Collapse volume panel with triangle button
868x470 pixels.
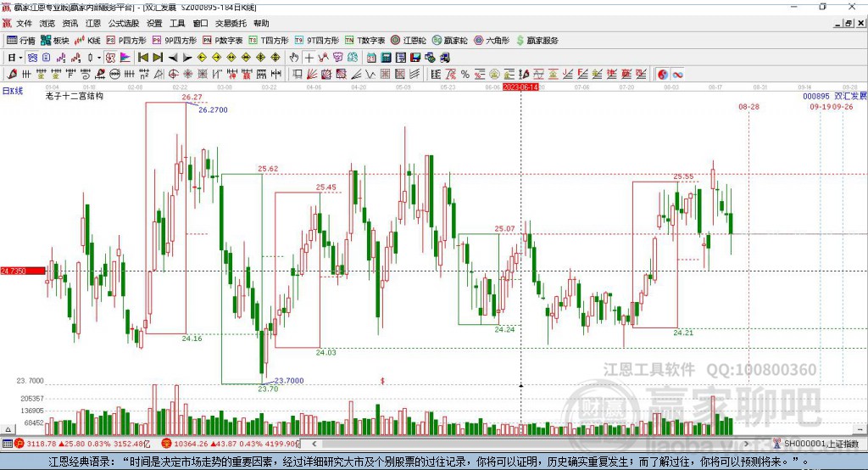click(8, 429)
